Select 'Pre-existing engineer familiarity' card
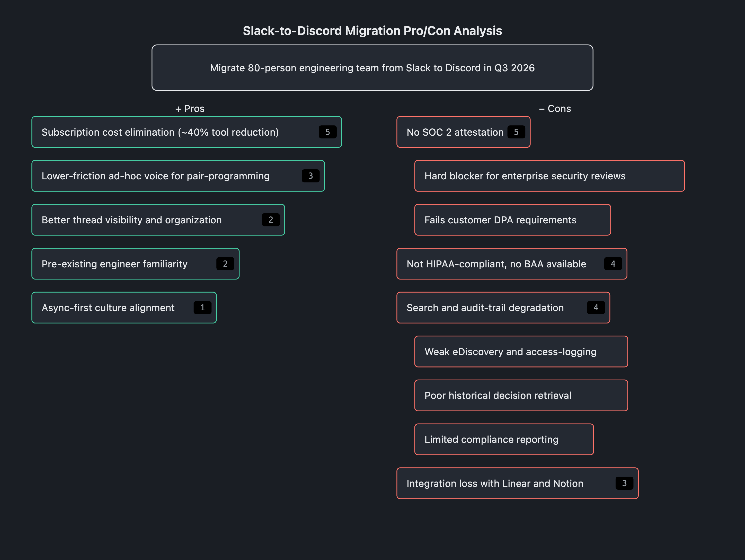Viewport: 745px width, 560px height. [x=135, y=264]
